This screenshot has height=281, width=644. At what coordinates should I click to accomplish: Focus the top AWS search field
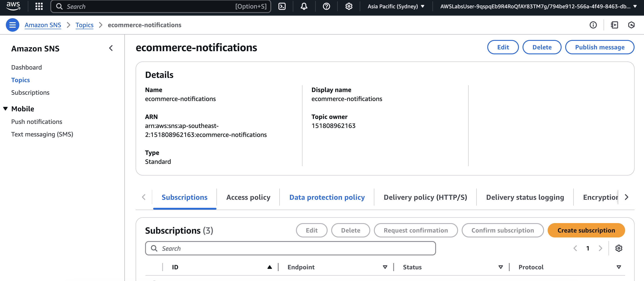pos(161,6)
